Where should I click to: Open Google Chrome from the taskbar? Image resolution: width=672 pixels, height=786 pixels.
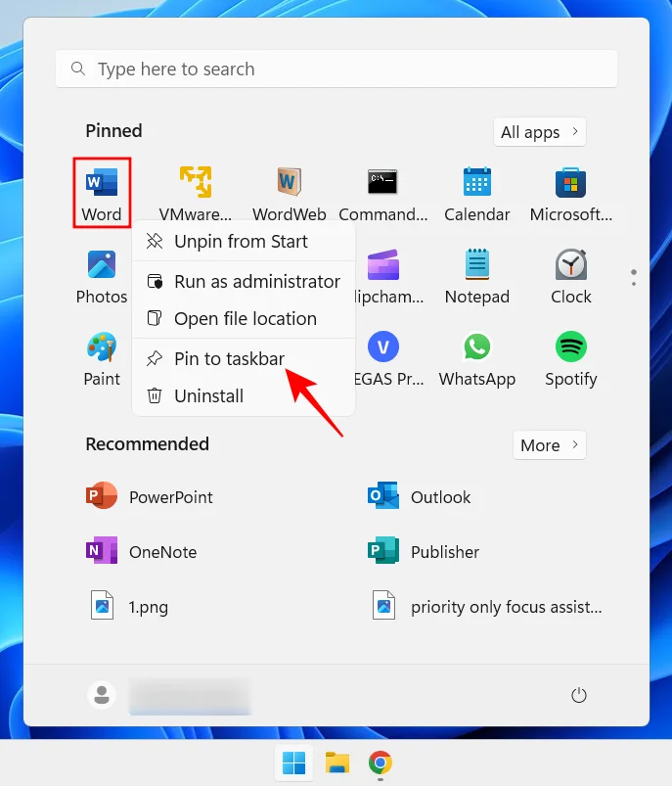[381, 763]
